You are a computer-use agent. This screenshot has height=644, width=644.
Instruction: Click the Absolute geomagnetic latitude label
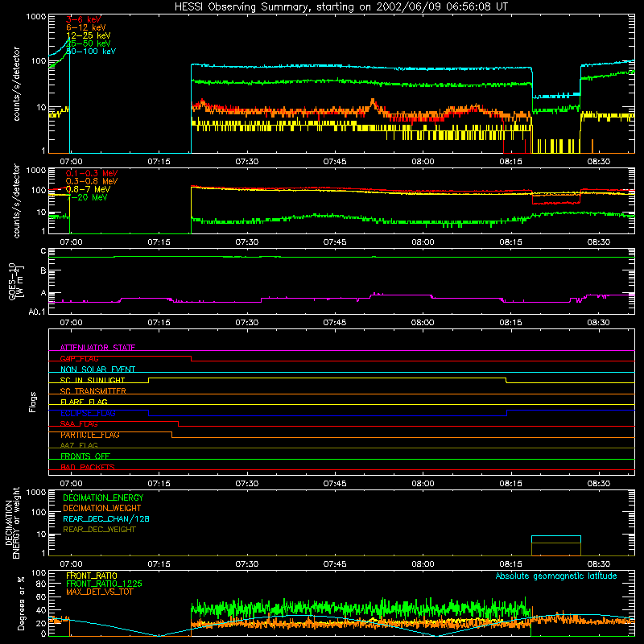(556, 576)
